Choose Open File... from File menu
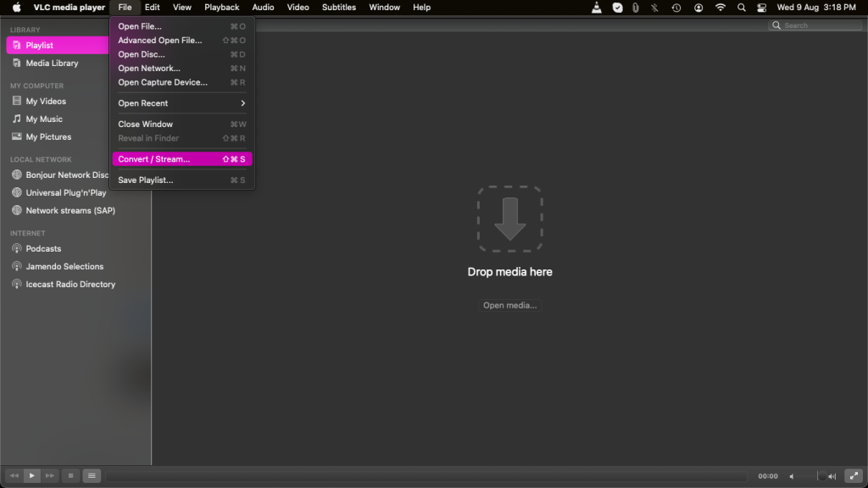This screenshot has height=488, width=868. pos(182,26)
